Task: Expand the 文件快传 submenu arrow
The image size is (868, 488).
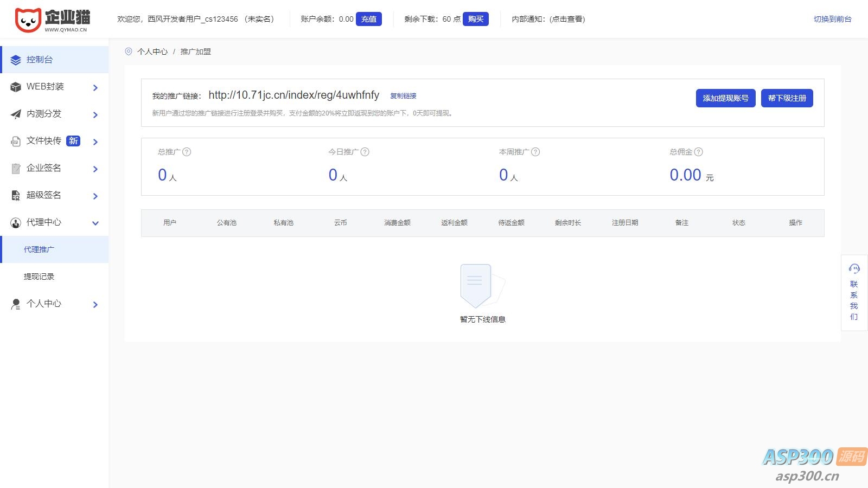Action: click(x=95, y=142)
